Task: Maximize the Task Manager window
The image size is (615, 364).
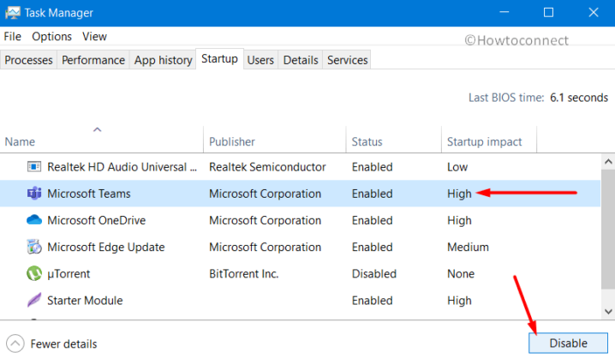Action: (548, 13)
